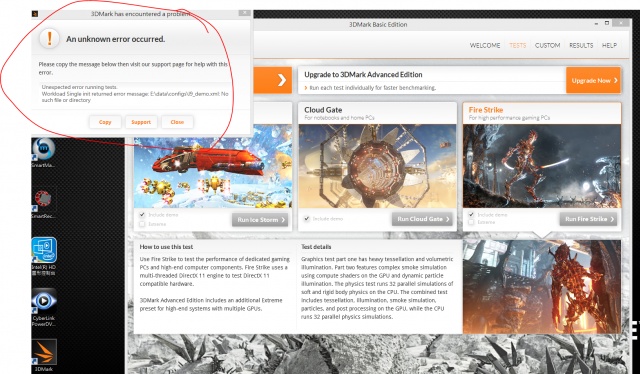Toggle Extreme checkbox for Ice Storm
Screen dimensions: 640x374
pos(142,224)
